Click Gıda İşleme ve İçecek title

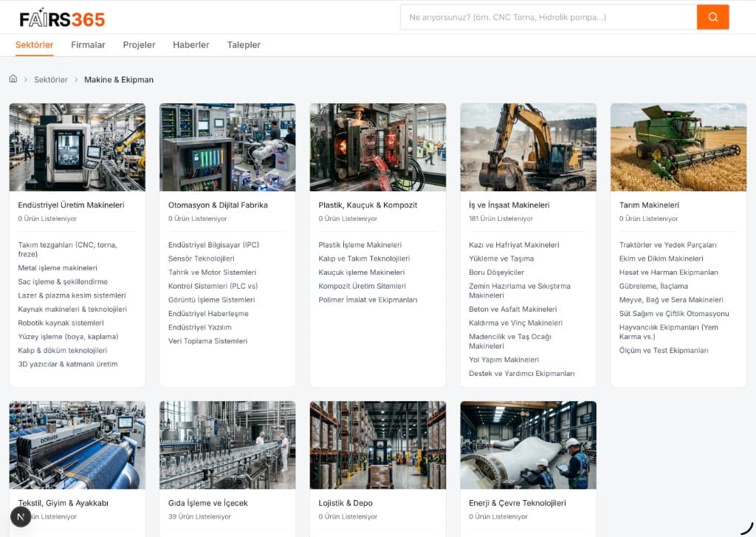(207, 503)
